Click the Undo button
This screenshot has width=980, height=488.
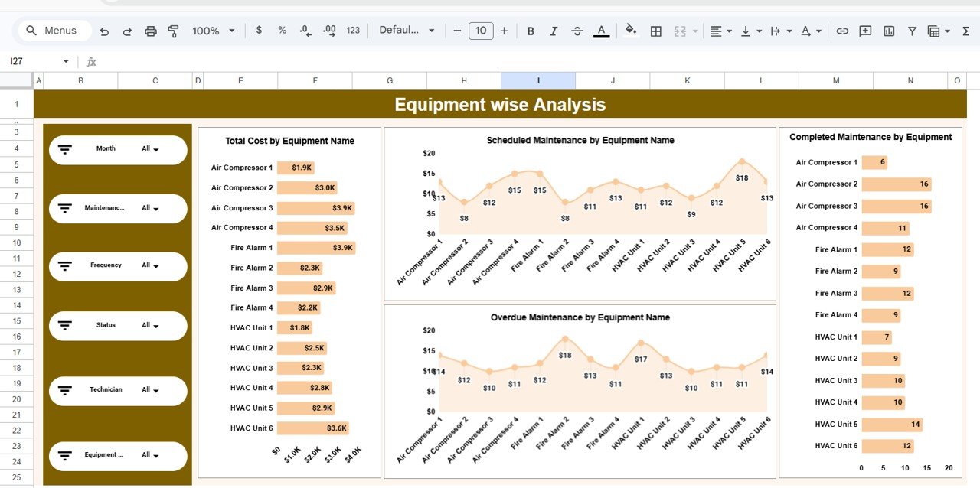pos(105,31)
